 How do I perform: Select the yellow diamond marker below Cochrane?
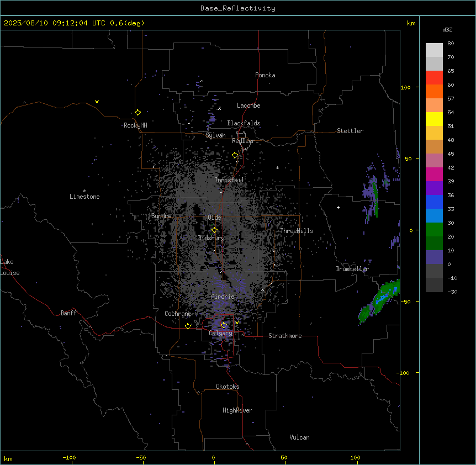coord(188,326)
